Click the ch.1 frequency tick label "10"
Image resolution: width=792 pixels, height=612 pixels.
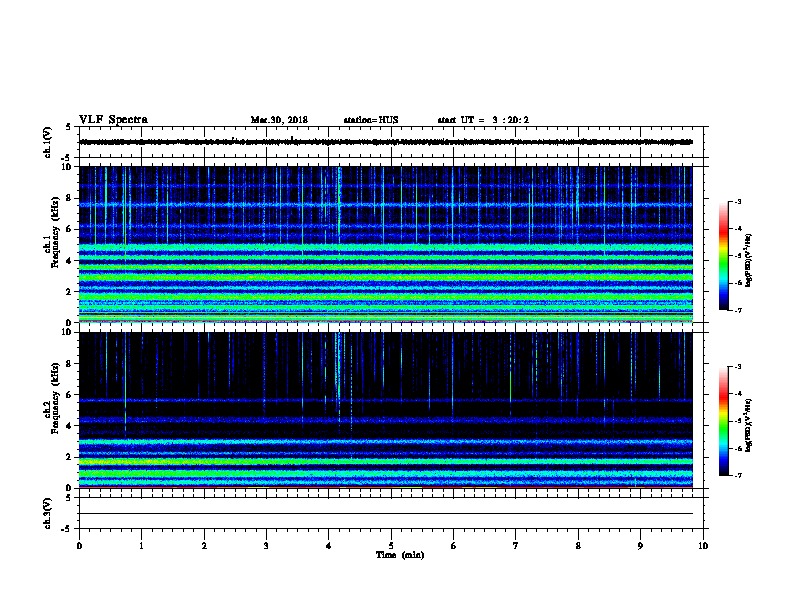point(67,167)
